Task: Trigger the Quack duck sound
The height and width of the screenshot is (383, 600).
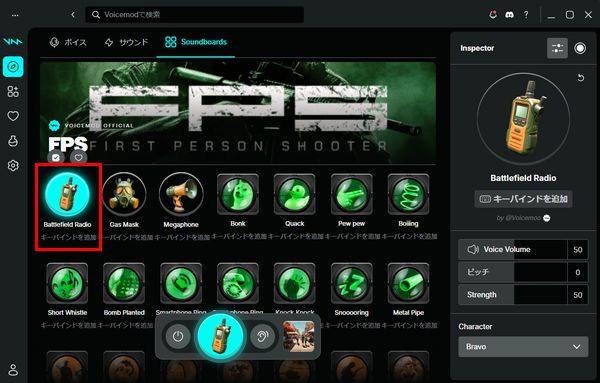Action: pyautogui.click(x=294, y=194)
